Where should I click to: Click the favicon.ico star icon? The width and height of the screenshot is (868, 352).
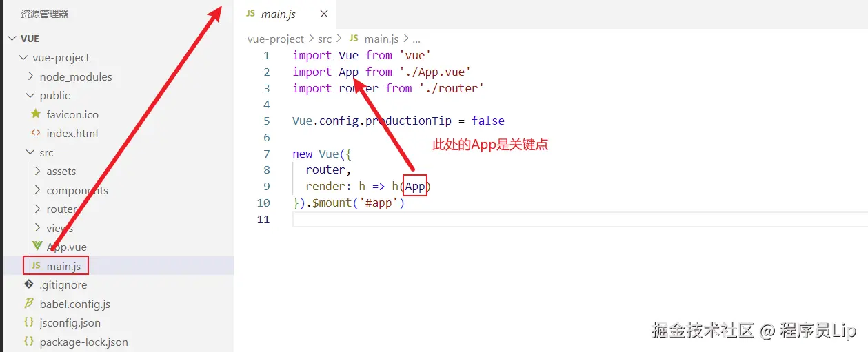pos(37,114)
